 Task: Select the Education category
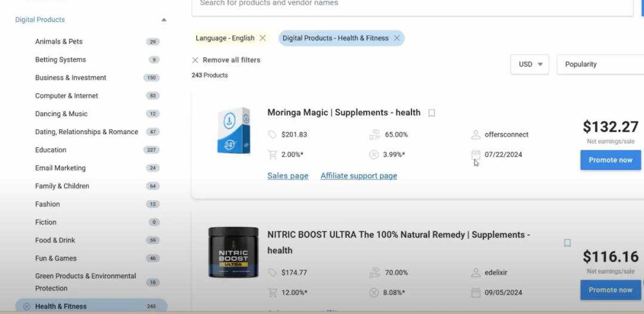[51, 150]
